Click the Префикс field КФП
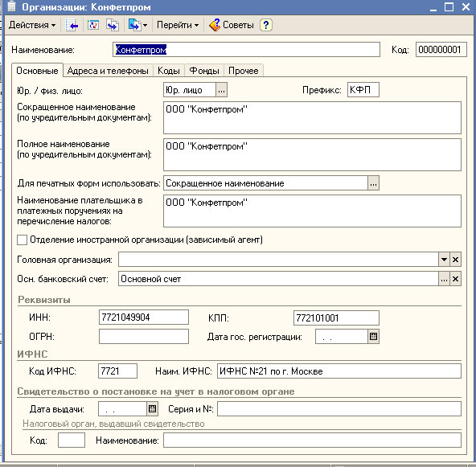 pyautogui.click(x=363, y=90)
